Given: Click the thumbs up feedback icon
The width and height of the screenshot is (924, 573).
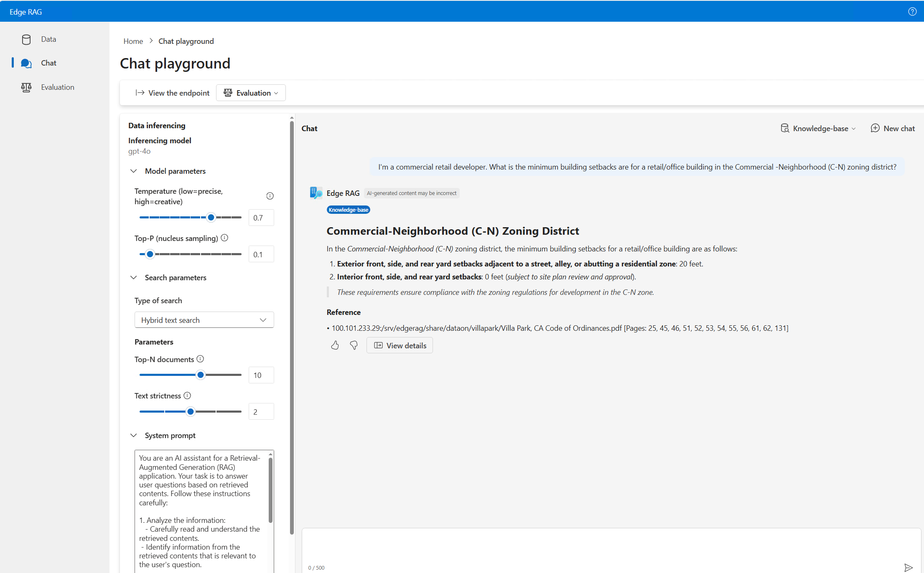Looking at the screenshot, I should [335, 345].
